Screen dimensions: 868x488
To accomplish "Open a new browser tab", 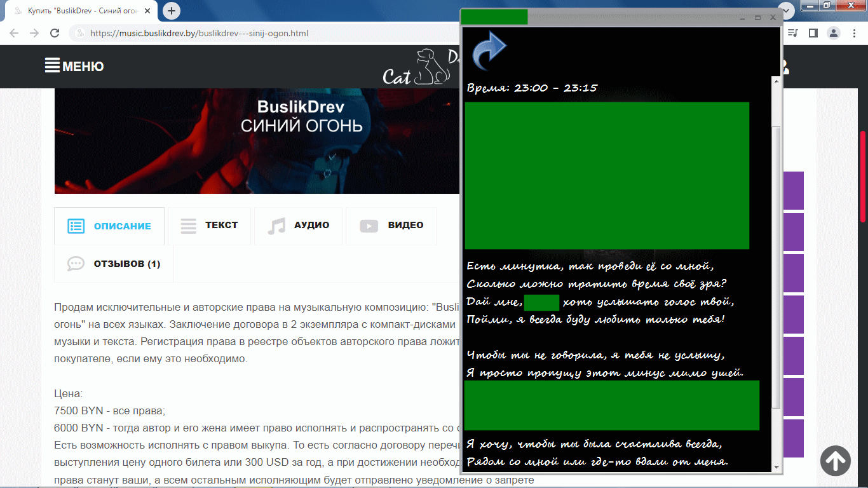I will pyautogui.click(x=172, y=11).
